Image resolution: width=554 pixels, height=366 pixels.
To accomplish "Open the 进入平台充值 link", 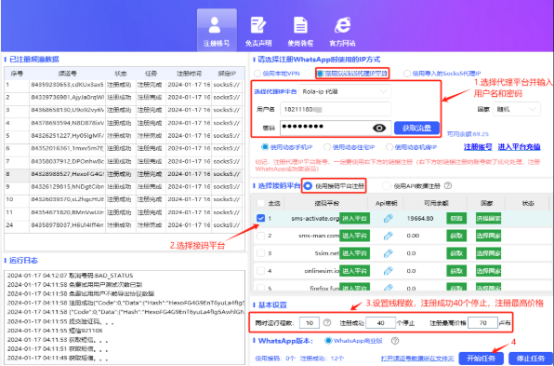I will coord(519,147).
